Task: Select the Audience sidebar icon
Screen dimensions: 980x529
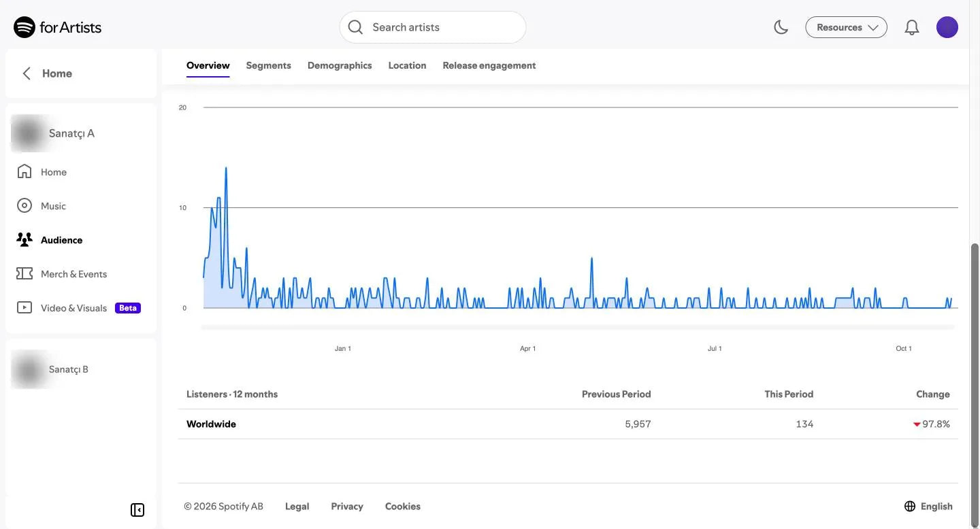Action: (x=24, y=239)
